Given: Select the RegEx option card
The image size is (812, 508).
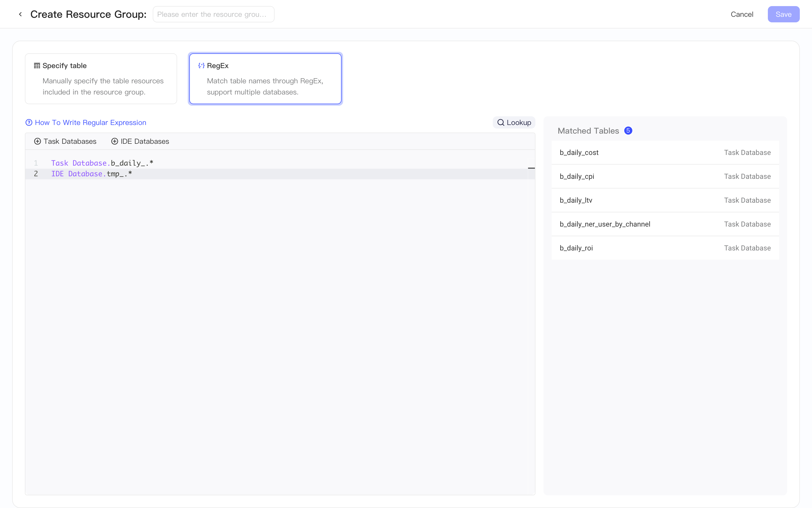Looking at the screenshot, I should coord(265,79).
